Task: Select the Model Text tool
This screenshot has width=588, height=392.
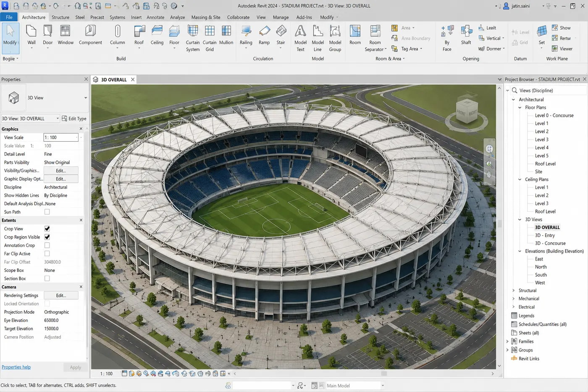Action: coord(300,38)
